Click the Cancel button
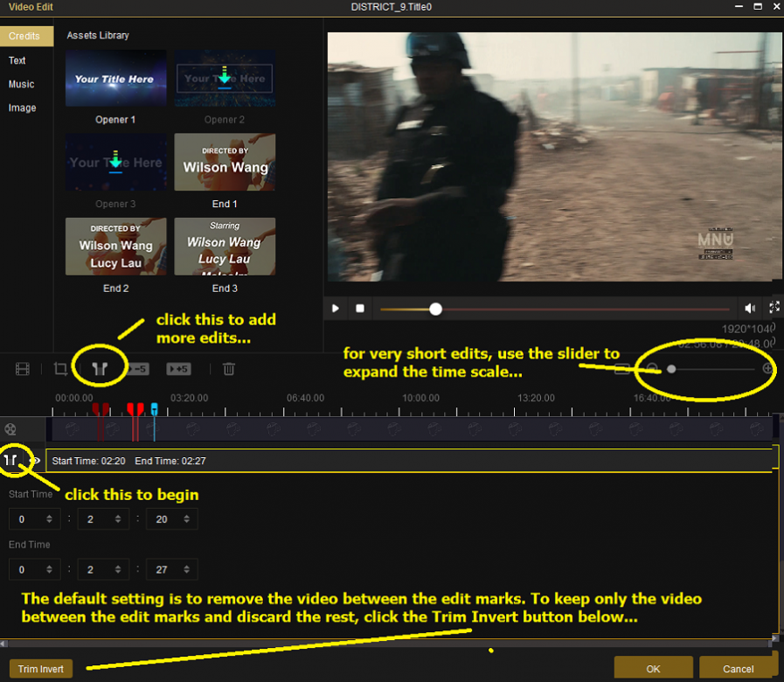The image size is (784, 682). pyautogui.click(x=738, y=669)
